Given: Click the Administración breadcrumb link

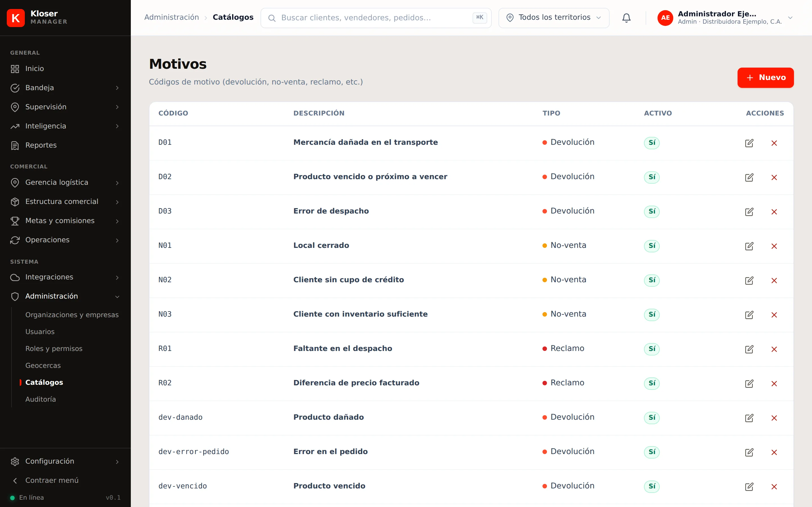Looking at the screenshot, I should click(x=171, y=17).
